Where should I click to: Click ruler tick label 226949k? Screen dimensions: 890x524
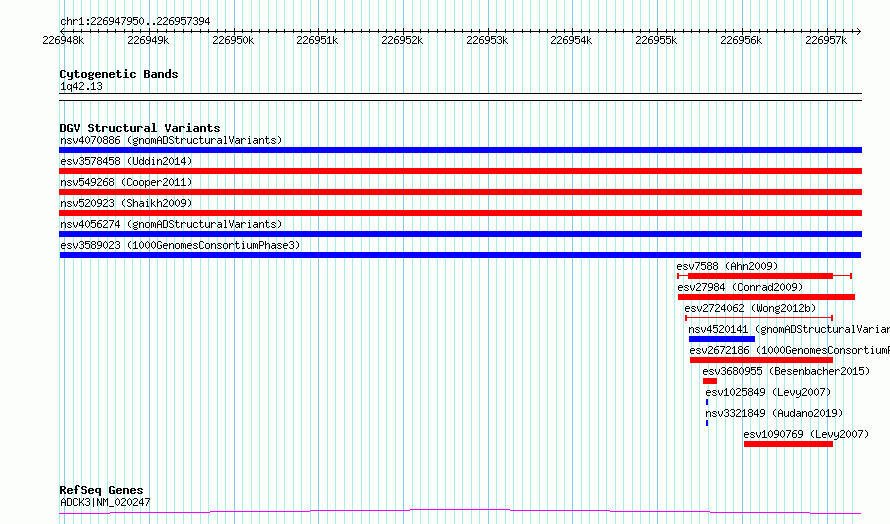(148, 40)
